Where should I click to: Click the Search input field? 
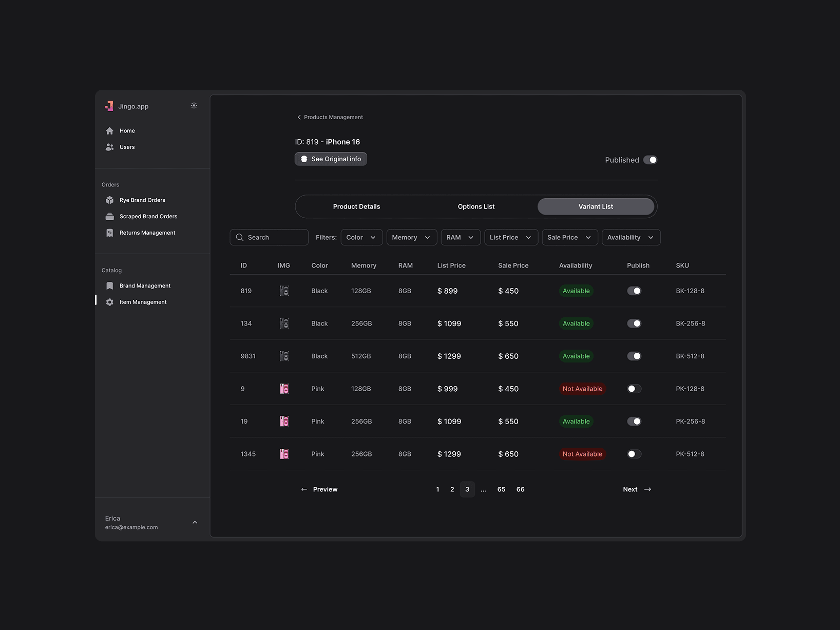(269, 237)
